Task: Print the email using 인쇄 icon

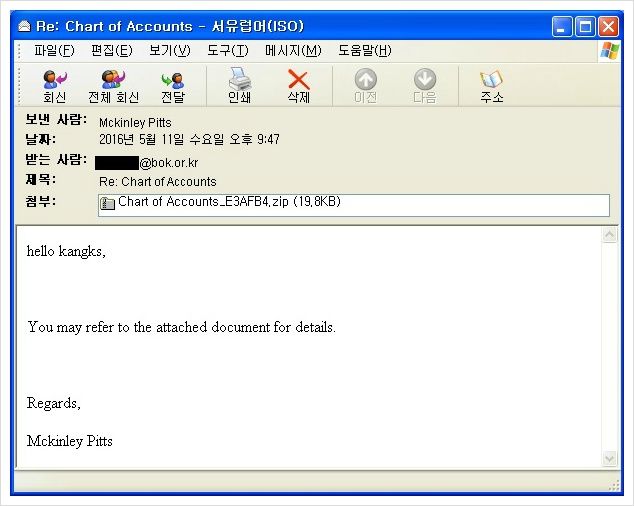Action: pyautogui.click(x=239, y=78)
